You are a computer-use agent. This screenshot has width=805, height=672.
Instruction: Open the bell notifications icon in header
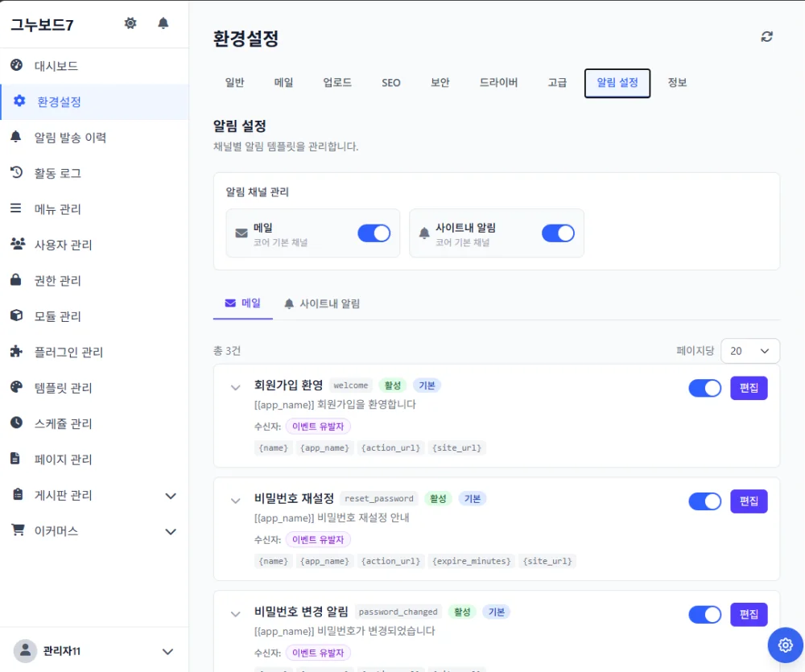coord(163,23)
